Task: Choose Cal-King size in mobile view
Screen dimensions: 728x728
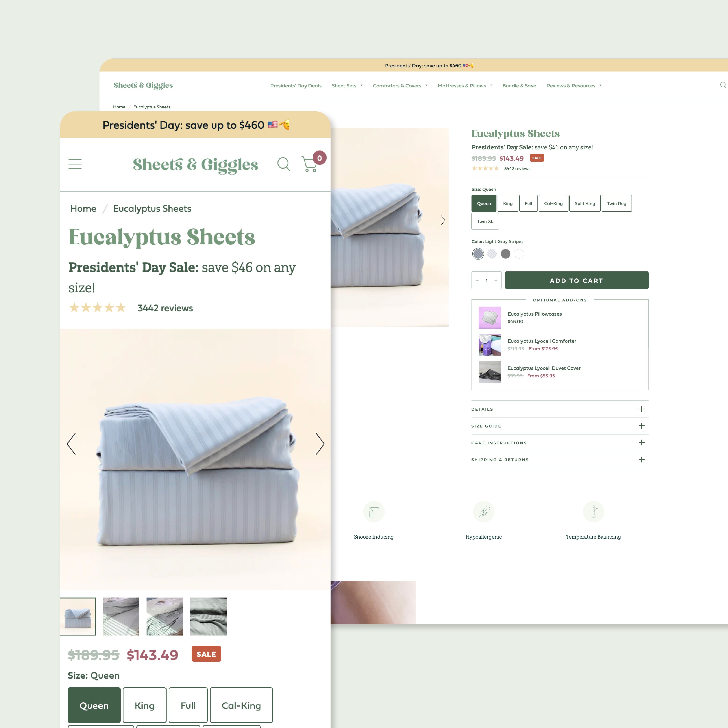Action: [x=241, y=705]
